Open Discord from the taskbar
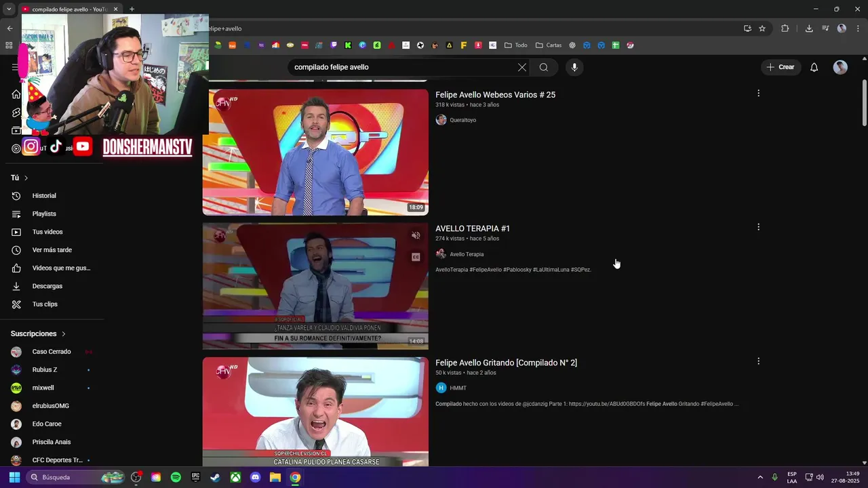Image resolution: width=868 pixels, height=488 pixels. [x=255, y=477]
